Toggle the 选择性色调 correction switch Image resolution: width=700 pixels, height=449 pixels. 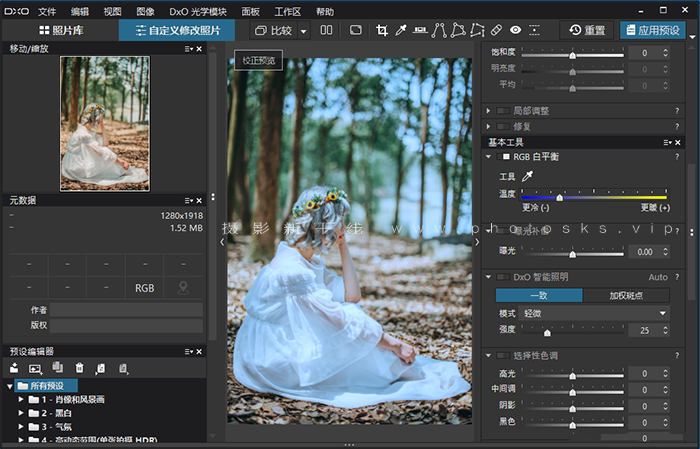[x=503, y=356]
